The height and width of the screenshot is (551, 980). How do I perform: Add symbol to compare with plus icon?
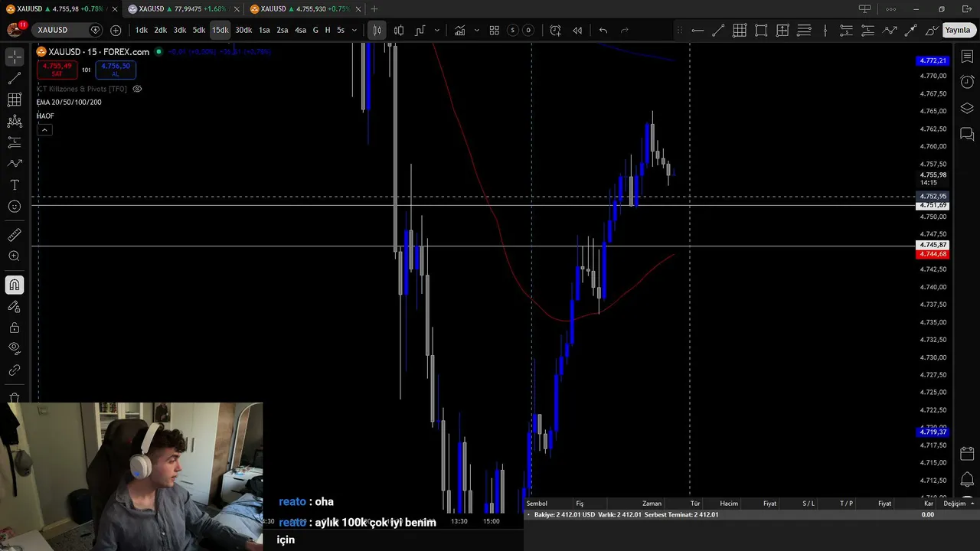point(116,30)
